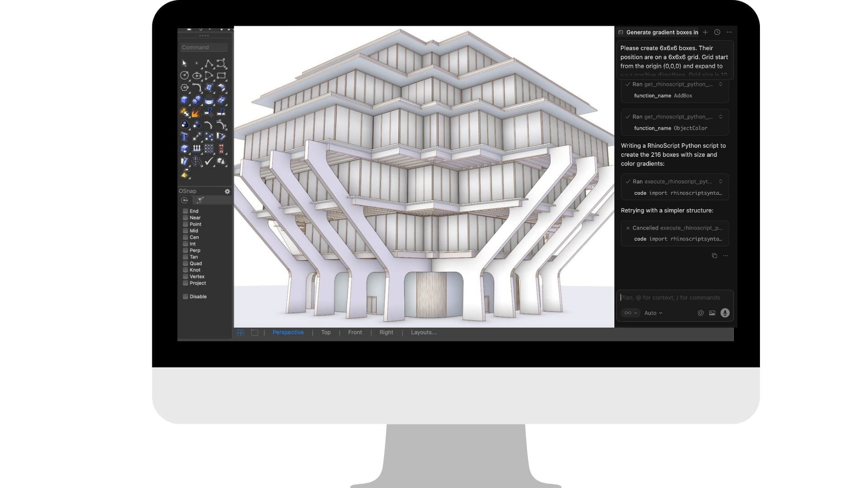
Task: Open chat history clock icon
Action: [717, 32]
